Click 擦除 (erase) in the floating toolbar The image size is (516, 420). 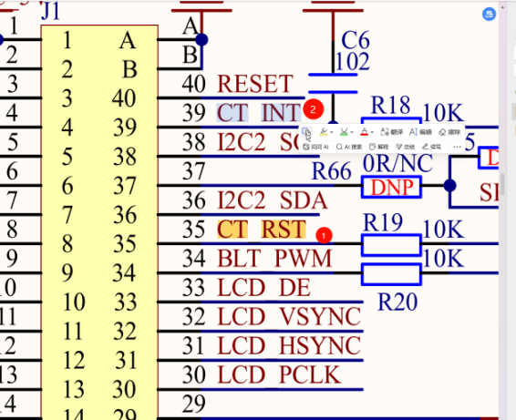(x=449, y=132)
